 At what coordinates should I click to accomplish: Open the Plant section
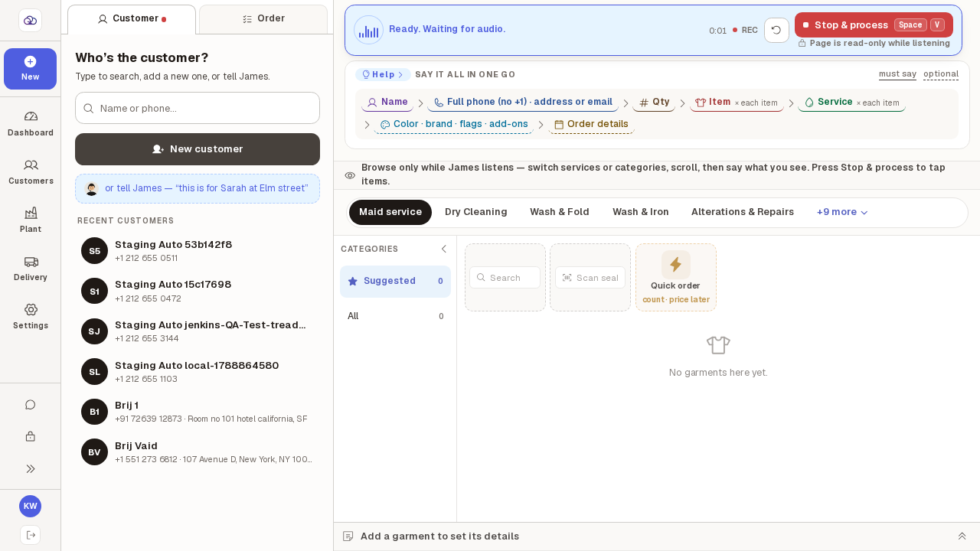pyautogui.click(x=31, y=220)
